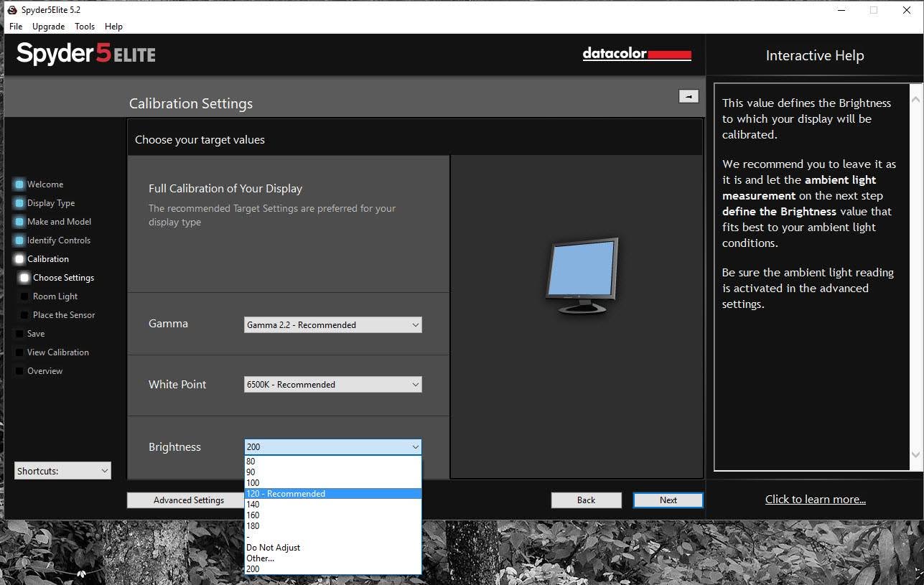
Task: Click the View Calibration step indicator
Action: pos(19,352)
